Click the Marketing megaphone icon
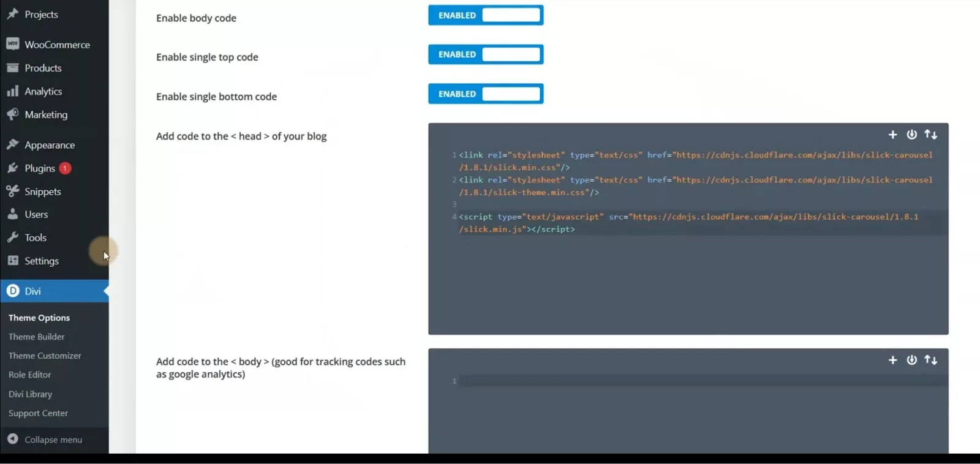The height and width of the screenshot is (464, 980). (x=12, y=114)
